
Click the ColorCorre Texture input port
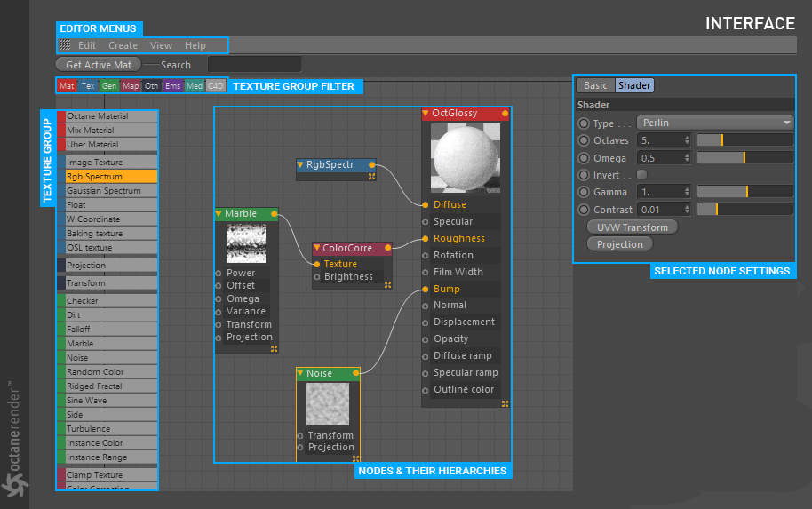tap(317, 265)
